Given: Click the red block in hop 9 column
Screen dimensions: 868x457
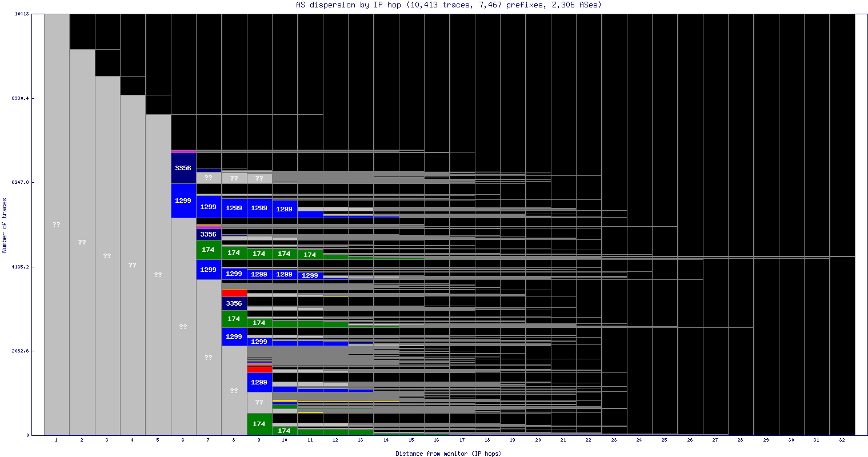Looking at the screenshot, I should (x=259, y=369).
